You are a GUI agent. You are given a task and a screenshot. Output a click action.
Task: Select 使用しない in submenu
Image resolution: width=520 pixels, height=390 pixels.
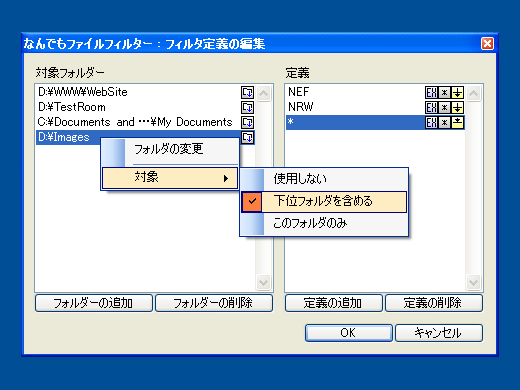point(324,179)
